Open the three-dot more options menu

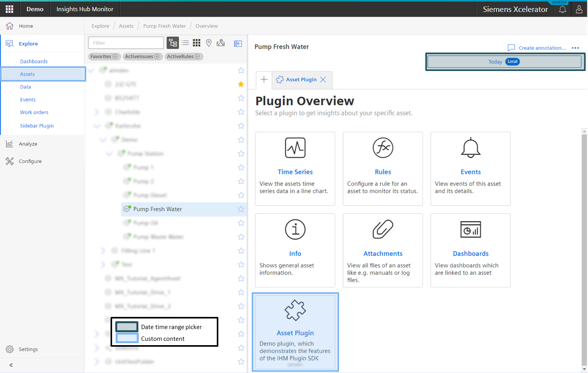575,48
